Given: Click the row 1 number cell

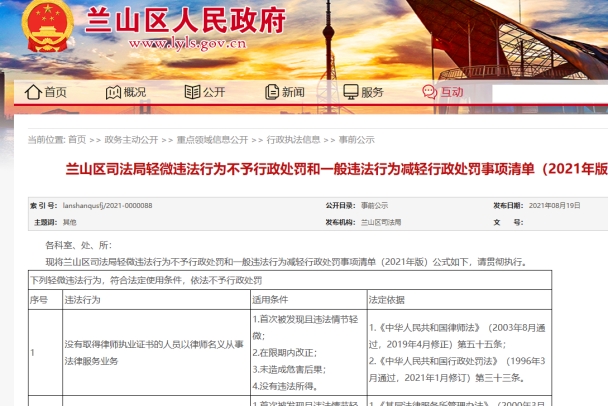Looking at the screenshot, I should tap(45, 353).
